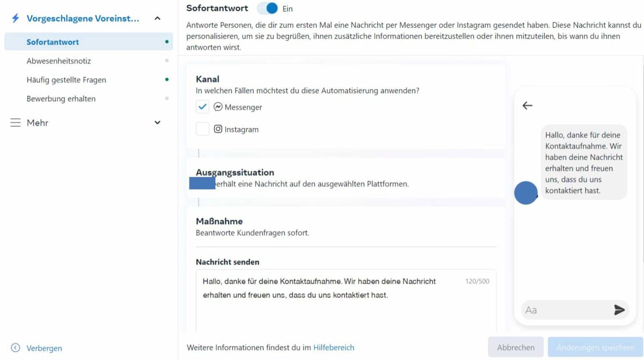Collapse the Vorgeschlagene Voreinstellungen section
This screenshot has height=360, width=644.
click(x=157, y=18)
